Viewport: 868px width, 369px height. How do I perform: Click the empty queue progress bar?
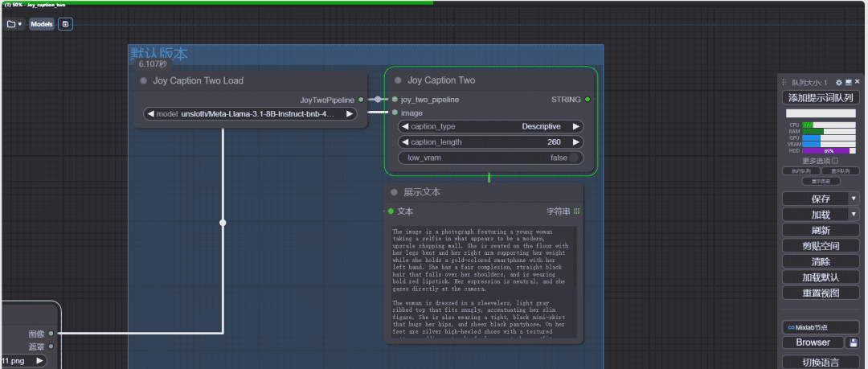821,113
